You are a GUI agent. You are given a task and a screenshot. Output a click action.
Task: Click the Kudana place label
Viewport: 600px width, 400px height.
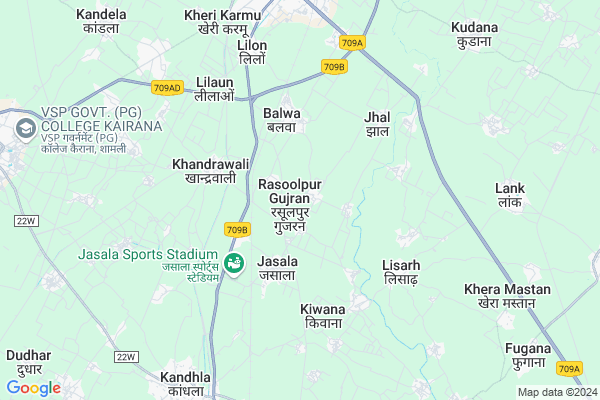[x=474, y=28]
